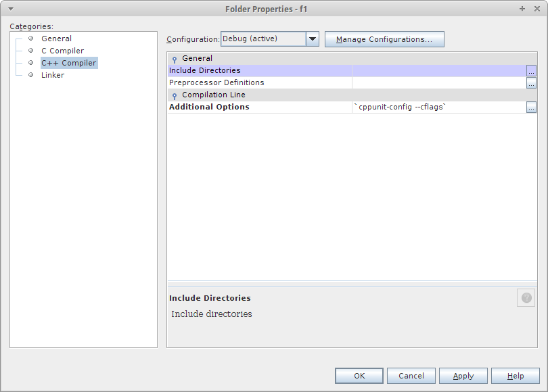
Task: Open editor for Preprocessor Definitions ellipsis
Action: coord(531,83)
